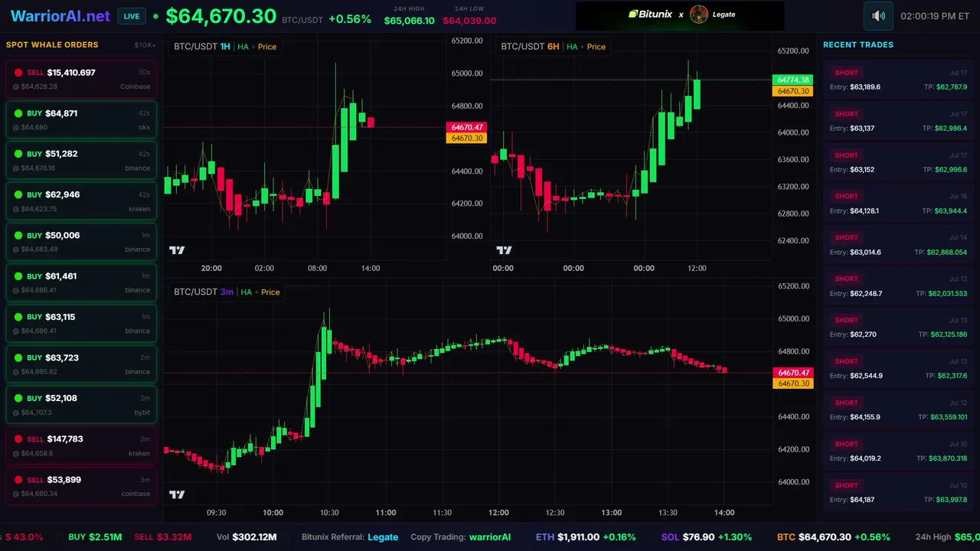Click the BTC $64,670.30 ticker entry at the bottom
Viewport: 980px width, 551px height.
point(834,537)
